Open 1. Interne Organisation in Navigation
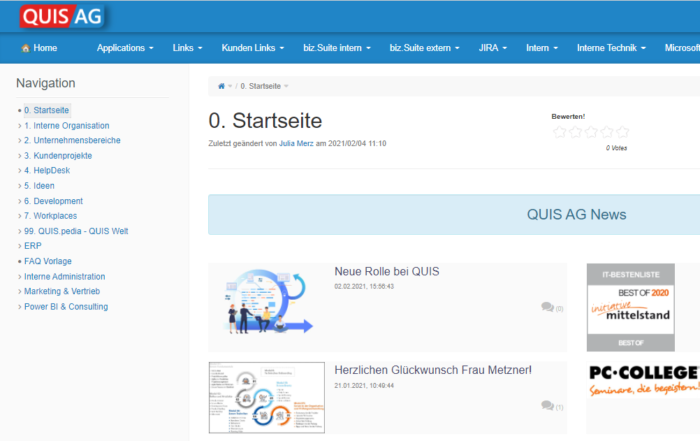The height and width of the screenshot is (441, 700). [x=67, y=125]
